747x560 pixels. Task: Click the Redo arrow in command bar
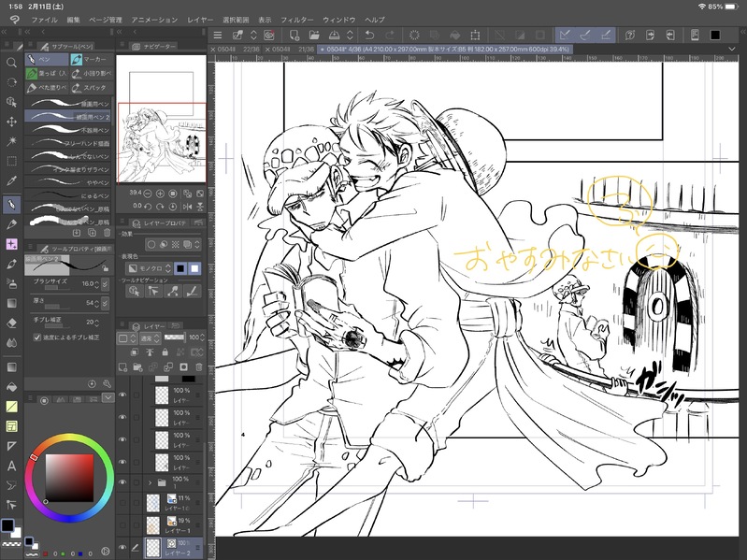(390, 35)
